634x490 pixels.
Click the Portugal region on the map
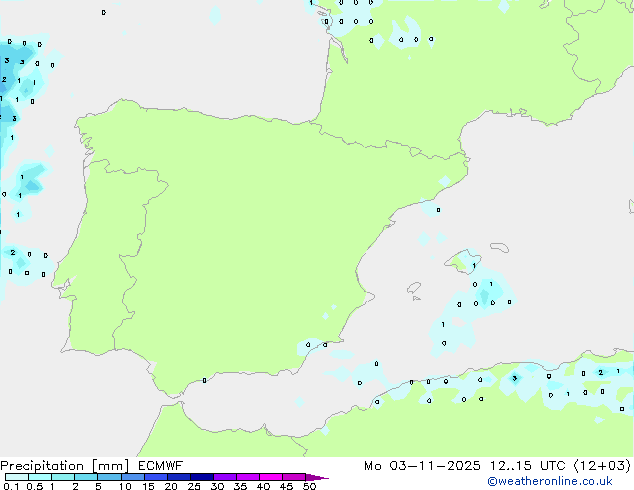coord(95,250)
